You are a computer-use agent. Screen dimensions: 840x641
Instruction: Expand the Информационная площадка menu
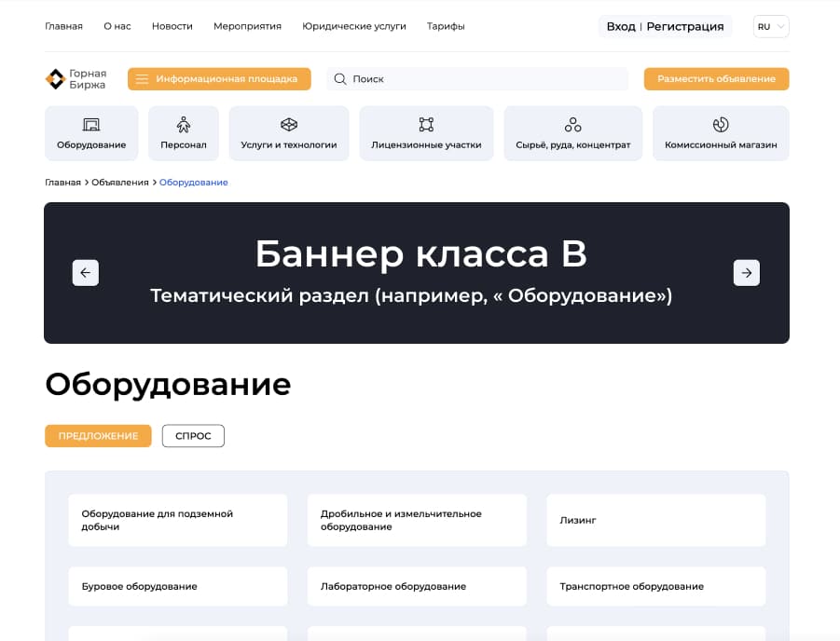(x=219, y=79)
